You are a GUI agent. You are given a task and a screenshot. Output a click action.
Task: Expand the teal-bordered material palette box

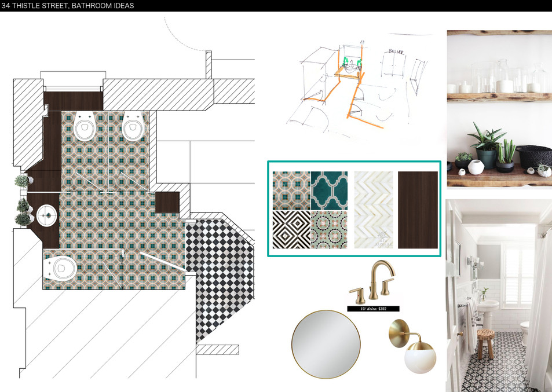tap(353, 208)
